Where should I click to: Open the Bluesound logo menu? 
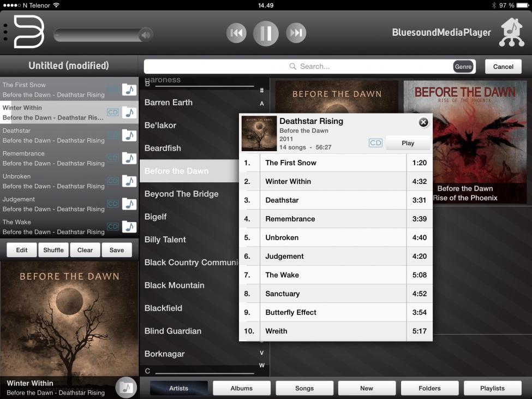pos(29,32)
